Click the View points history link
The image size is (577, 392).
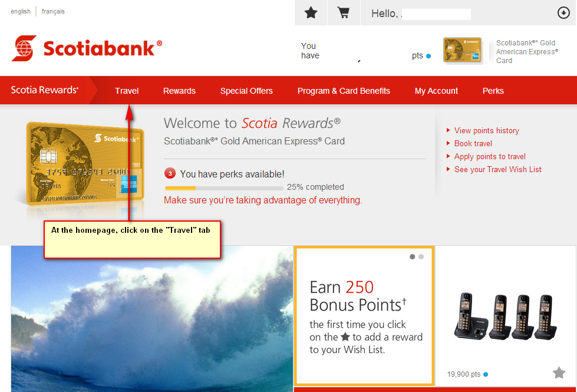pyautogui.click(x=486, y=131)
